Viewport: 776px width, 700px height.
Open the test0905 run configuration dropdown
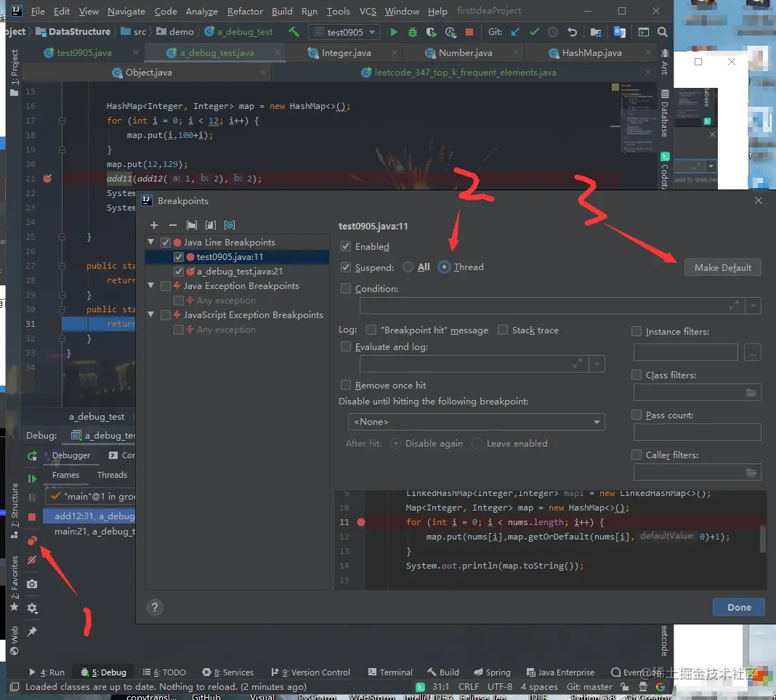(x=345, y=32)
